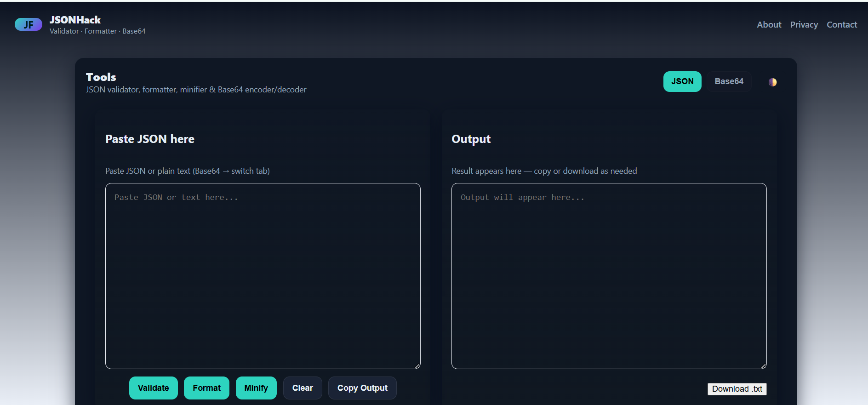Click the JSONHack site title
The height and width of the screenshot is (405, 868).
(x=75, y=20)
